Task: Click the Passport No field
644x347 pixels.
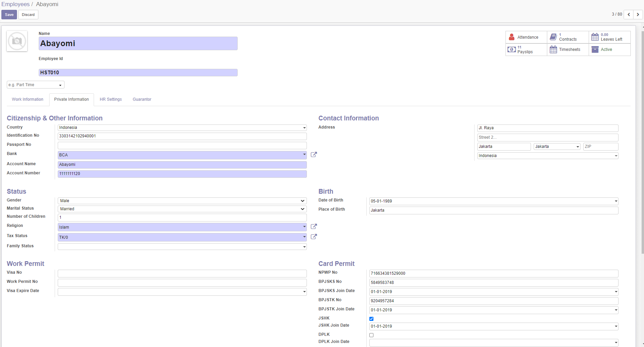Action: click(x=182, y=145)
